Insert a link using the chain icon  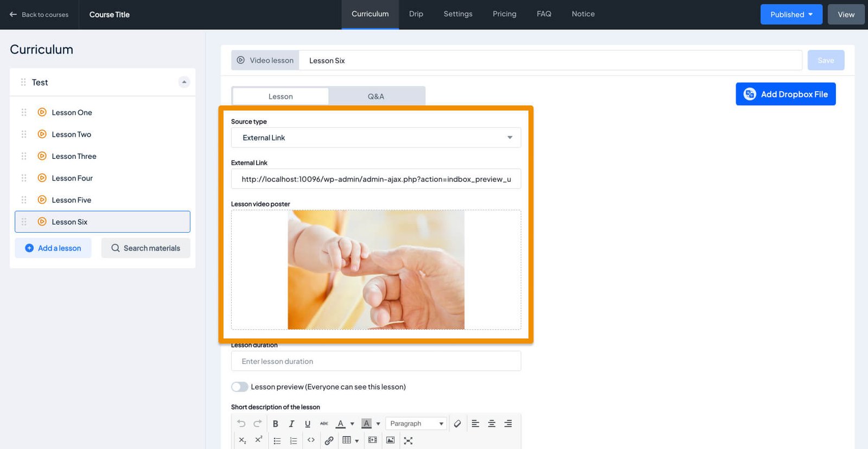click(x=329, y=440)
